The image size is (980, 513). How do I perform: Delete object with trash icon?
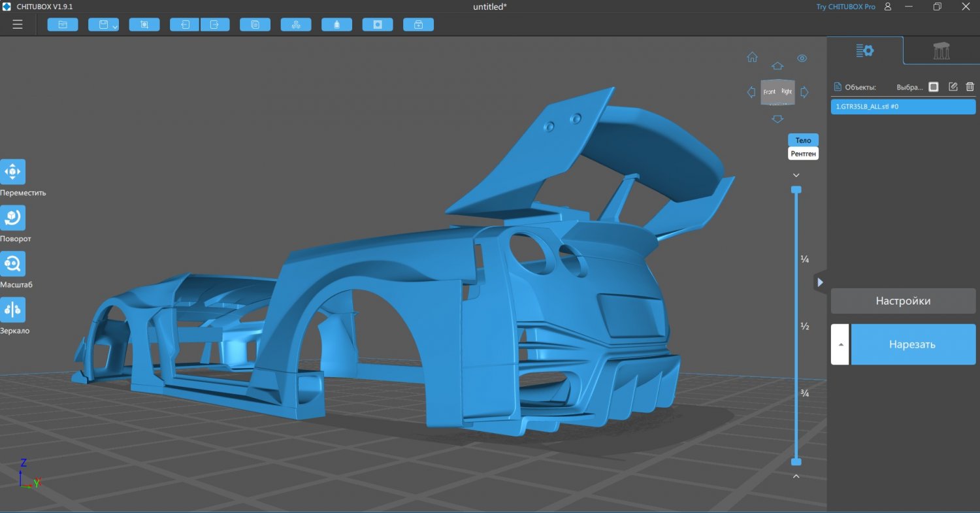970,87
